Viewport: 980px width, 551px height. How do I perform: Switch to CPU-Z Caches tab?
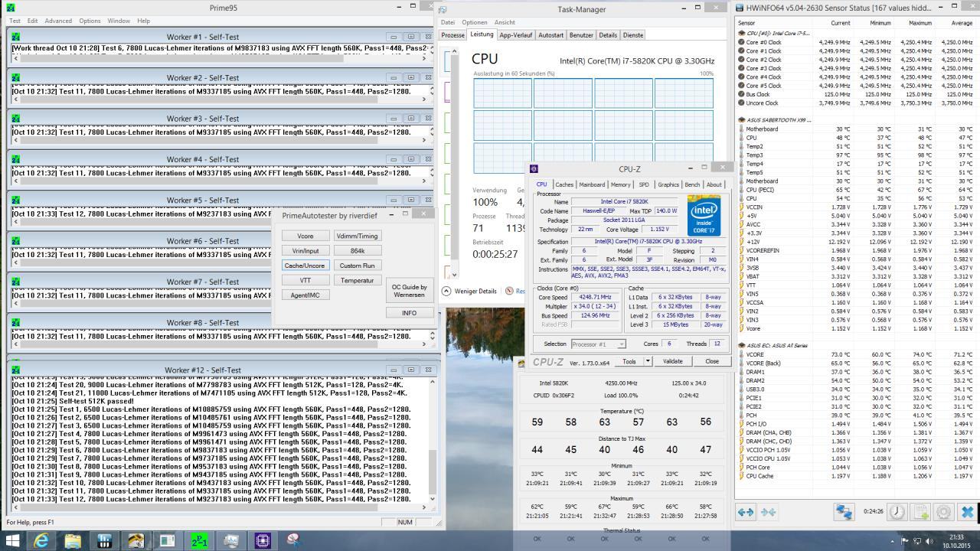(564, 184)
